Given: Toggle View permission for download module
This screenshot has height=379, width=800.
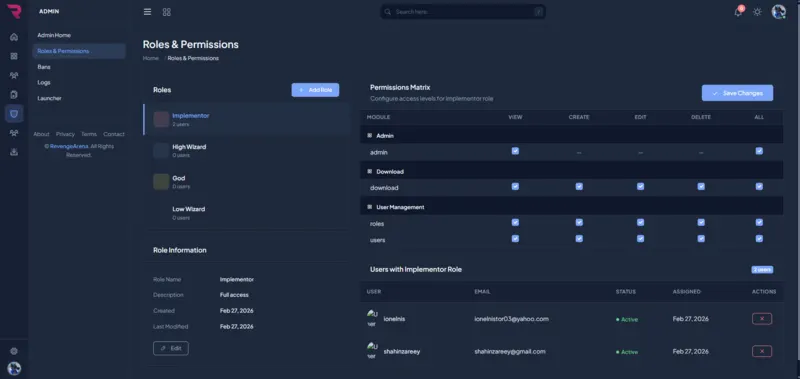Looking at the screenshot, I should [515, 187].
